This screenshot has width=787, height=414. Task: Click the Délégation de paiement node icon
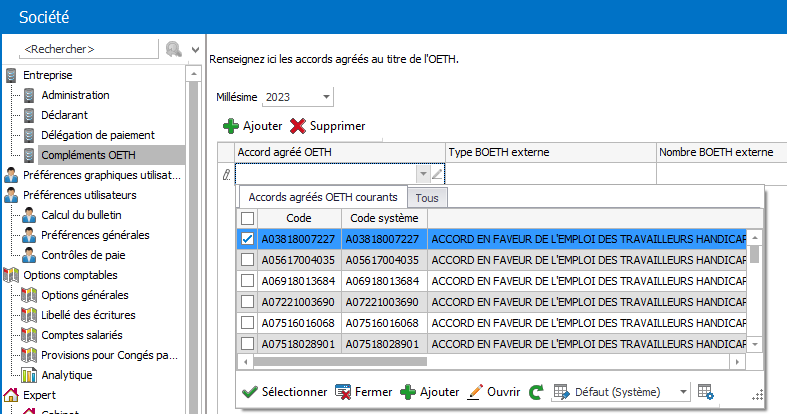click(x=29, y=135)
